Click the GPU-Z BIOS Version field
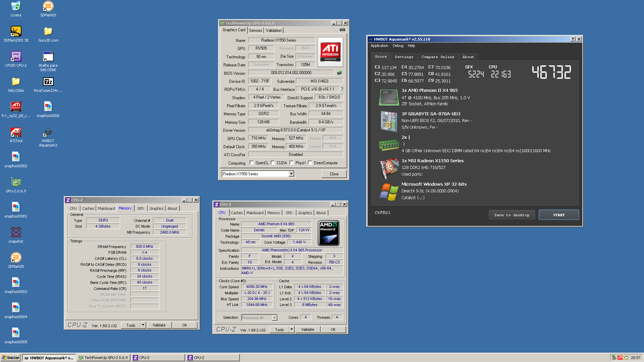The height and width of the screenshot is (362, 644). tap(291, 73)
